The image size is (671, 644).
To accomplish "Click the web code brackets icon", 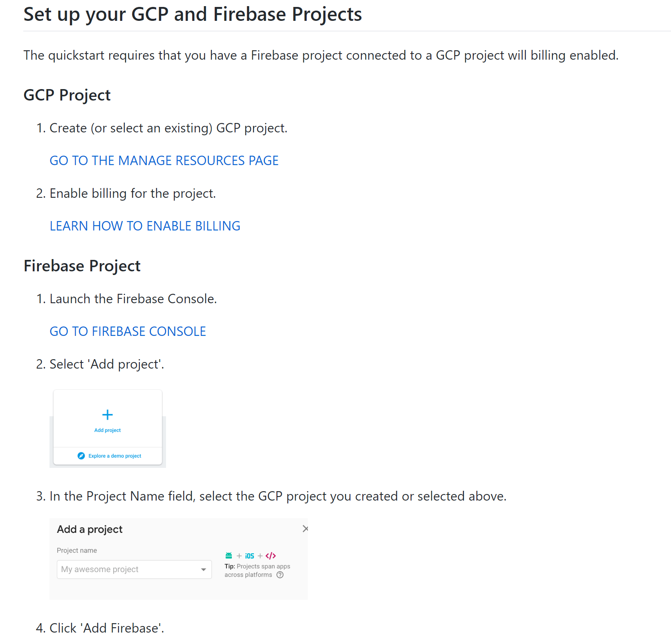I will tap(271, 556).
